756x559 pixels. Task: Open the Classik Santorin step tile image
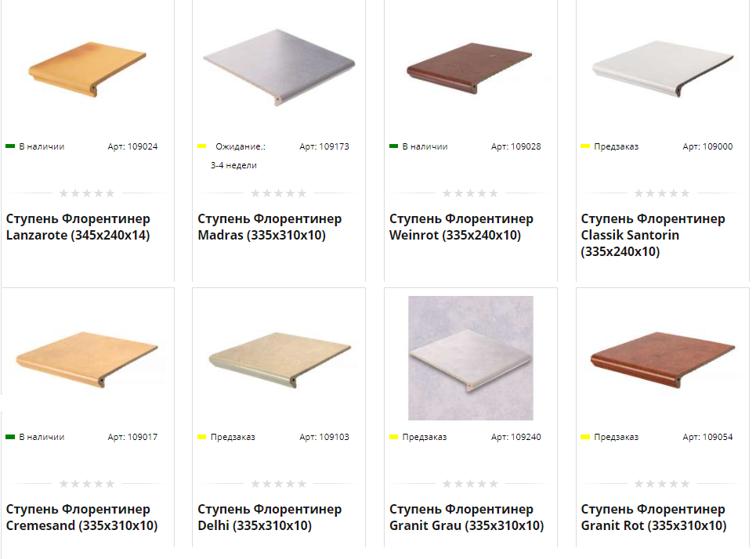click(x=663, y=68)
